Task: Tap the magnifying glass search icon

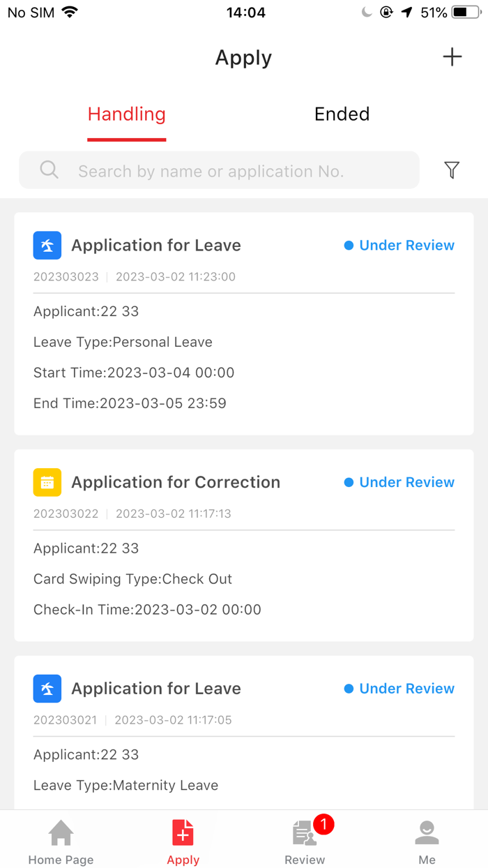Action: click(x=49, y=170)
